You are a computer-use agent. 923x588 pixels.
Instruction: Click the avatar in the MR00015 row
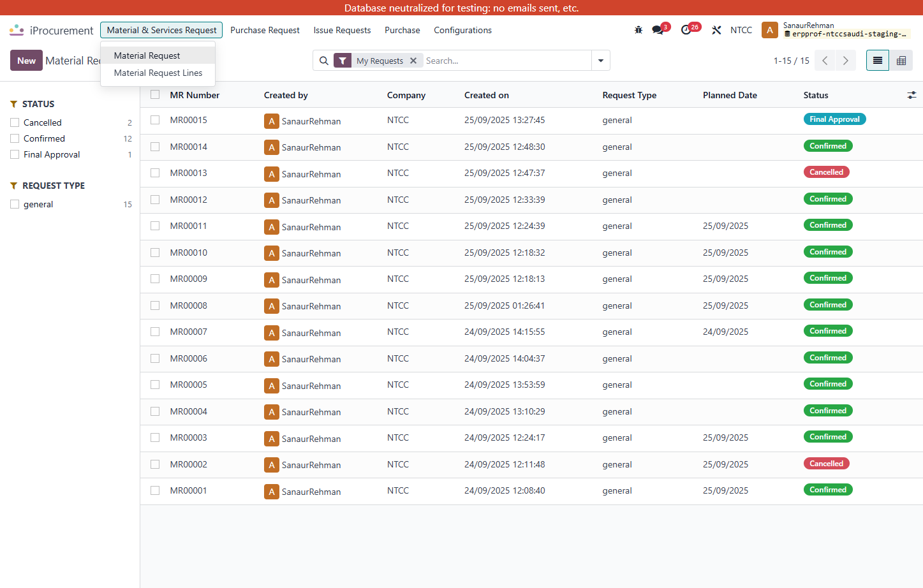[272, 121]
